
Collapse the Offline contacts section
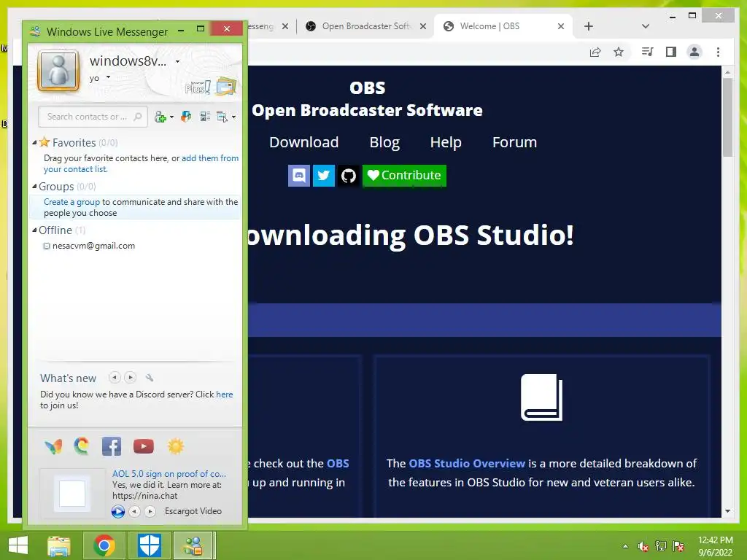(34, 230)
